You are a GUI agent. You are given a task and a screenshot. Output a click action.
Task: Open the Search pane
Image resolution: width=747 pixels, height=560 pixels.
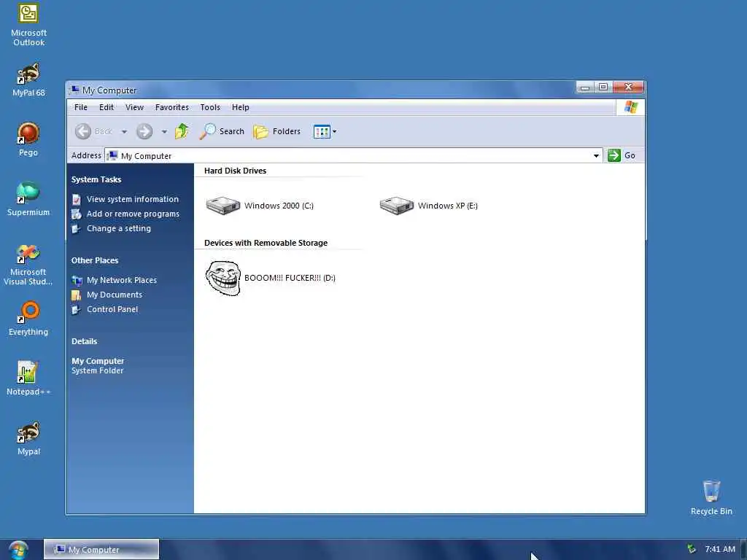click(x=222, y=131)
